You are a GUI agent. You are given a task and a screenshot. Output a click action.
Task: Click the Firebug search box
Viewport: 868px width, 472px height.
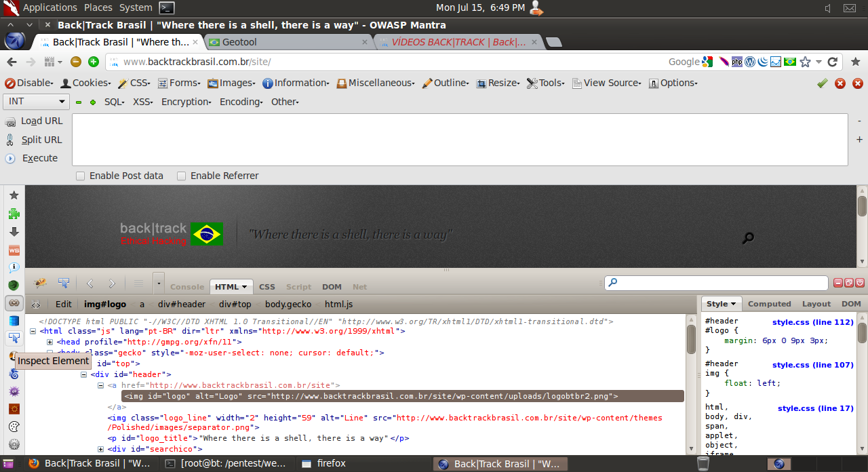[717, 283]
